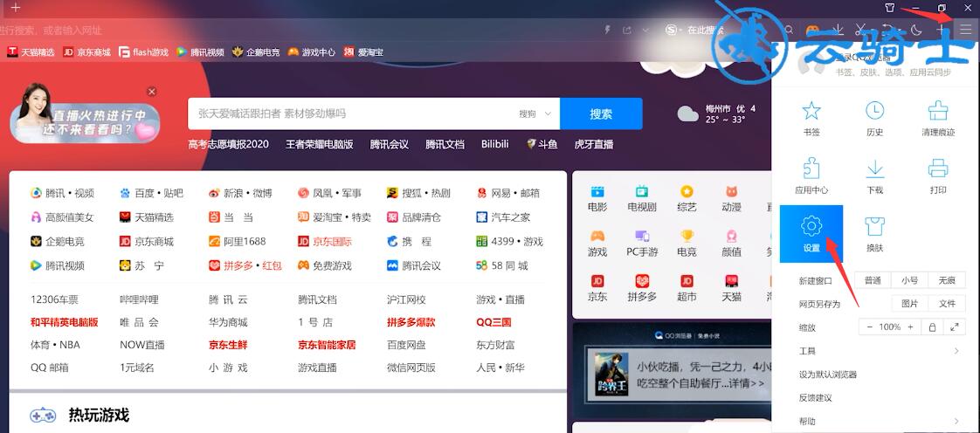Open the 12306车票 link
Screen dimensions: 980x433
(x=54, y=299)
